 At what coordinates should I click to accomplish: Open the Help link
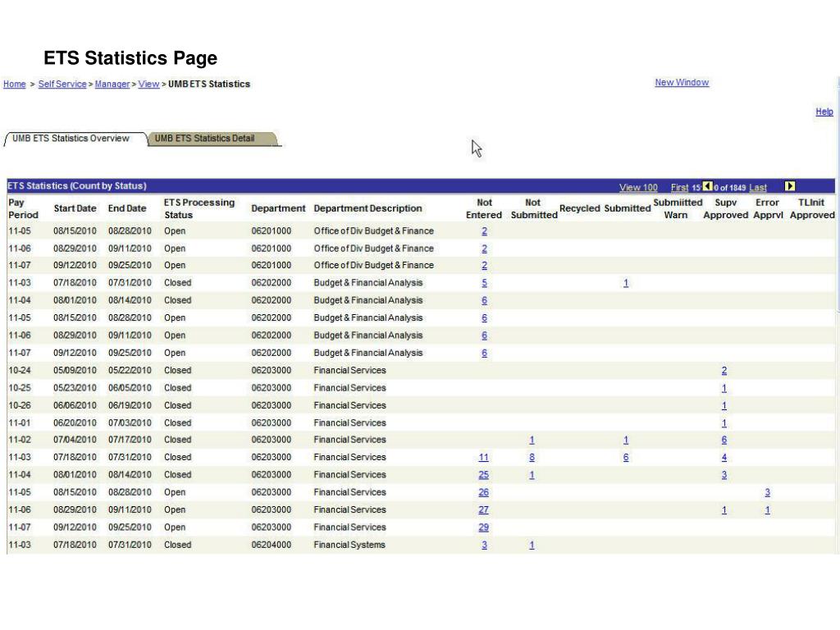click(824, 112)
